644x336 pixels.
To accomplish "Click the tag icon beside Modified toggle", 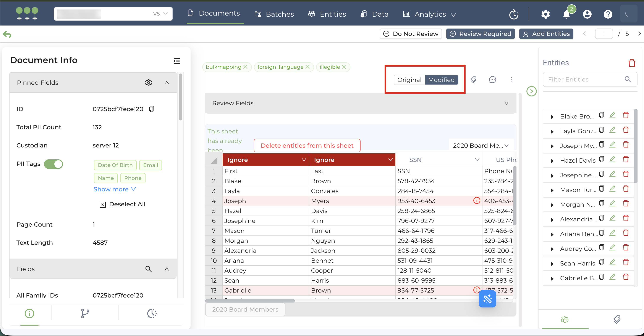I will tap(474, 80).
